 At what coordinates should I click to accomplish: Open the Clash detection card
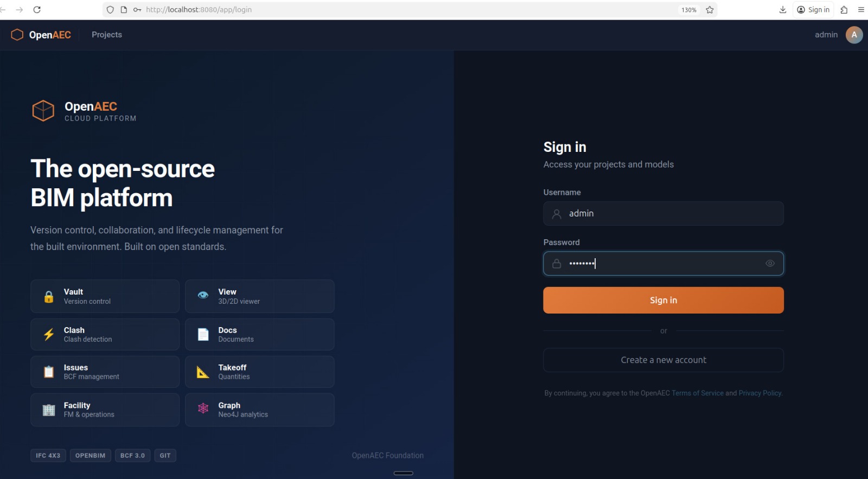pyautogui.click(x=105, y=334)
